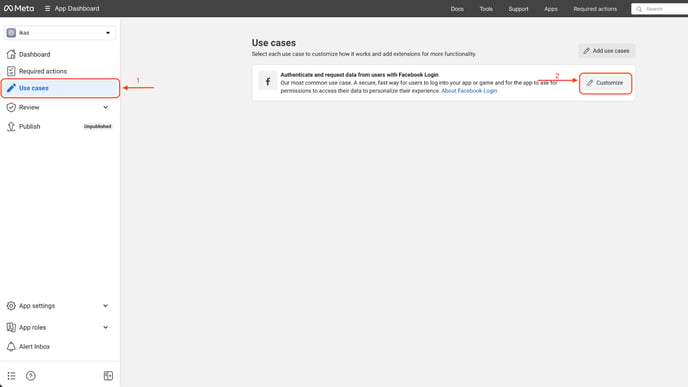
Task: Open the App Dashboard hamburger menu
Action: [x=47, y=8]
